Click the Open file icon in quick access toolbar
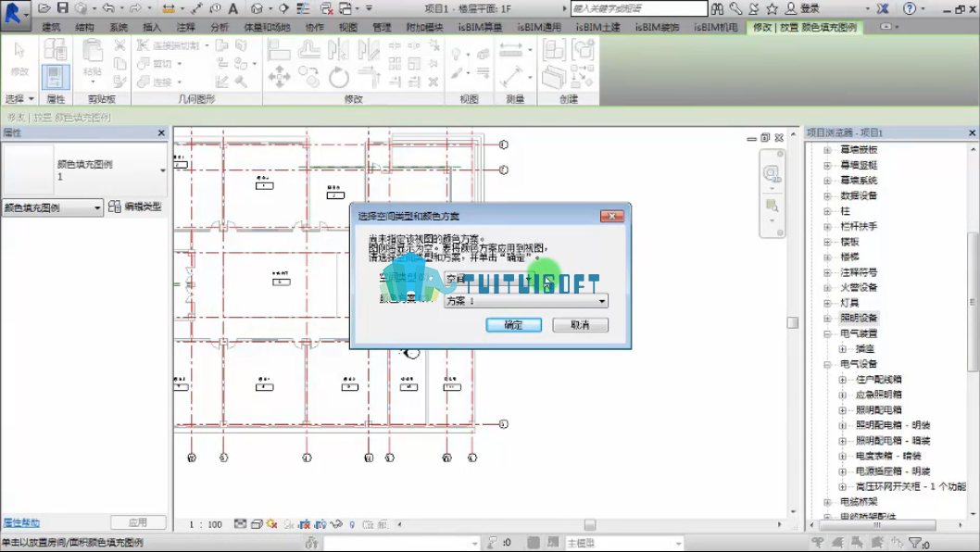The image size is (980, 552). pyautogui.click(x=44, y=8)
